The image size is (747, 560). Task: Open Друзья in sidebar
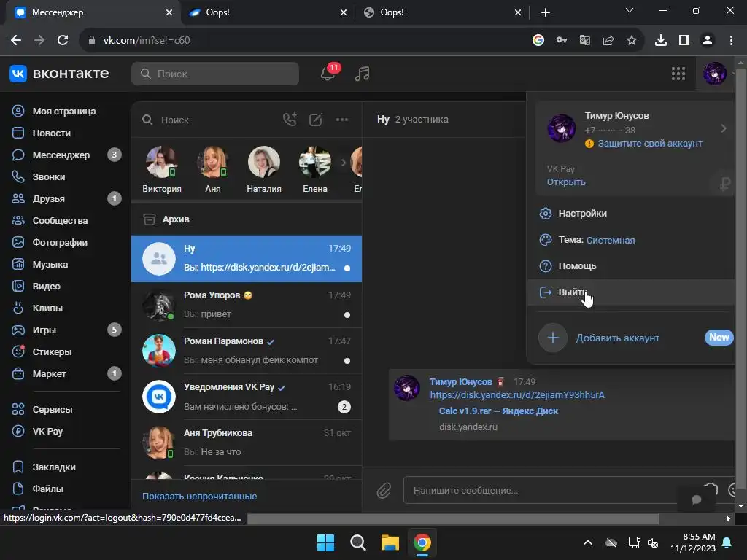(48, 198)
